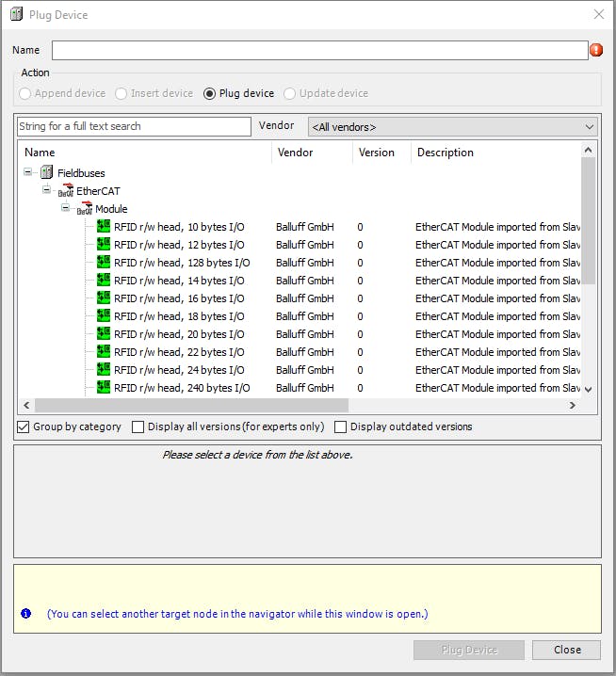Click the Close button

[566, 650]
